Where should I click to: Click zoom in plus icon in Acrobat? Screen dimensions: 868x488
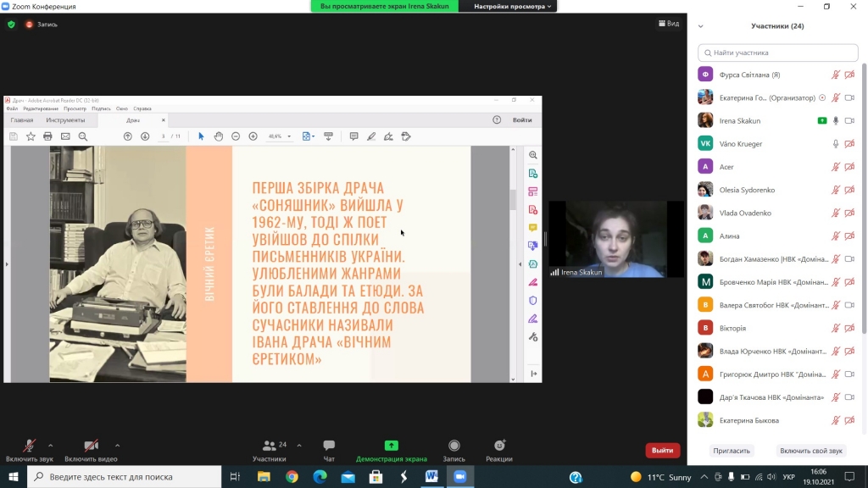[x=253, y=136]
